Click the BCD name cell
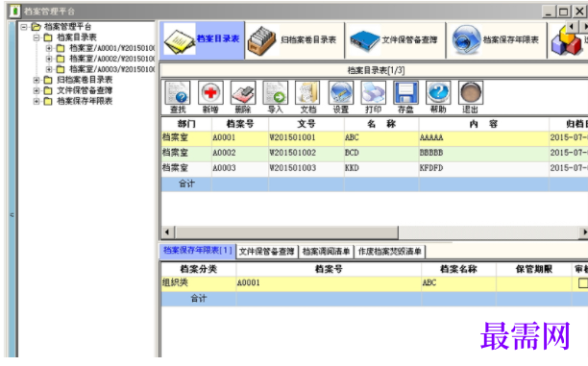This screenshot has height=366, width=588. point(381,154)
